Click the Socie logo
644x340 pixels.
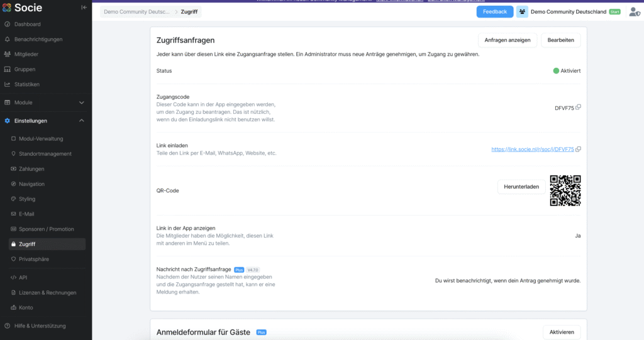tap(22, 8)
